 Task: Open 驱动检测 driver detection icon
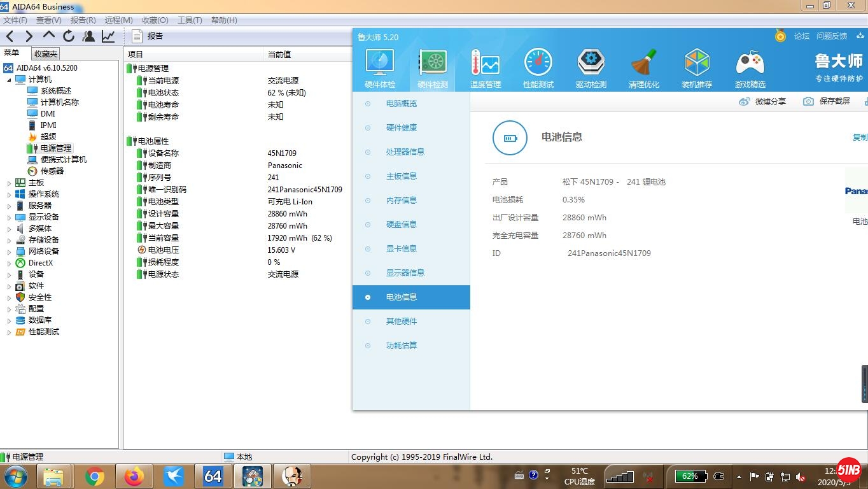pyautogui.click(x=591, y=64)
